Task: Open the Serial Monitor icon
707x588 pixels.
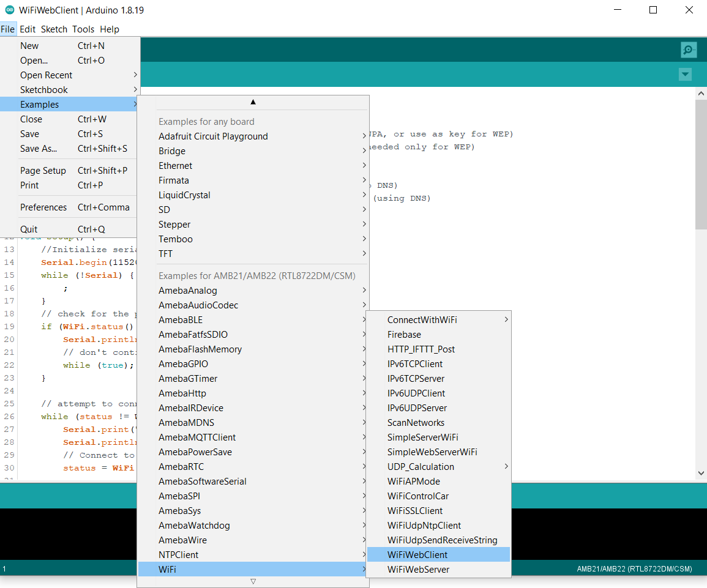Action: coord(688,50)
